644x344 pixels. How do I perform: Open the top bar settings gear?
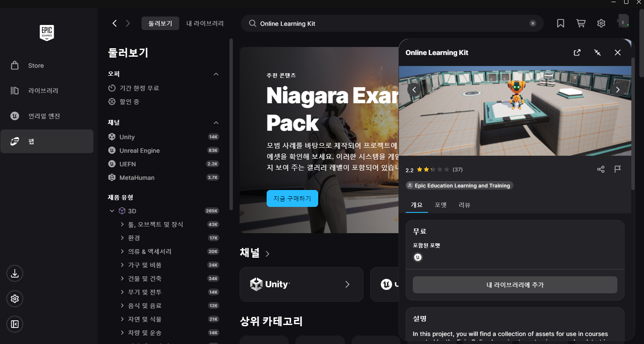coord(601,23)
